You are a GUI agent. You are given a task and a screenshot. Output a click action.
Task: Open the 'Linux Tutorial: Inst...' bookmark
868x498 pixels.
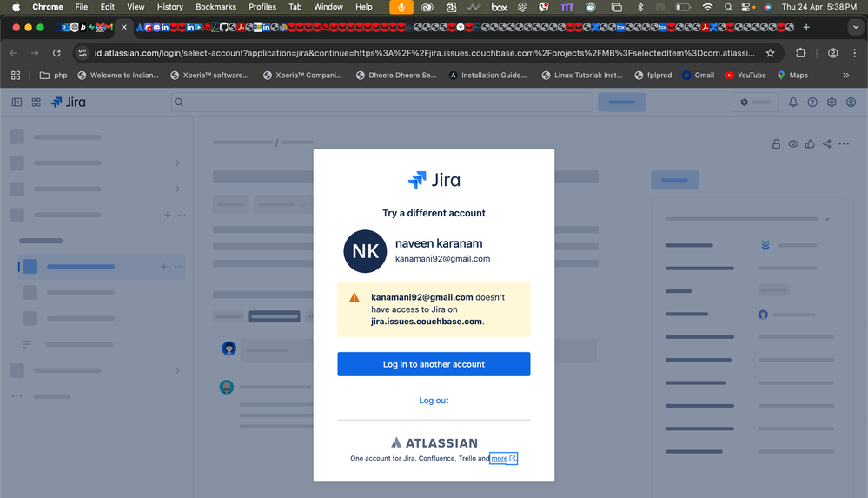point(582,76)
